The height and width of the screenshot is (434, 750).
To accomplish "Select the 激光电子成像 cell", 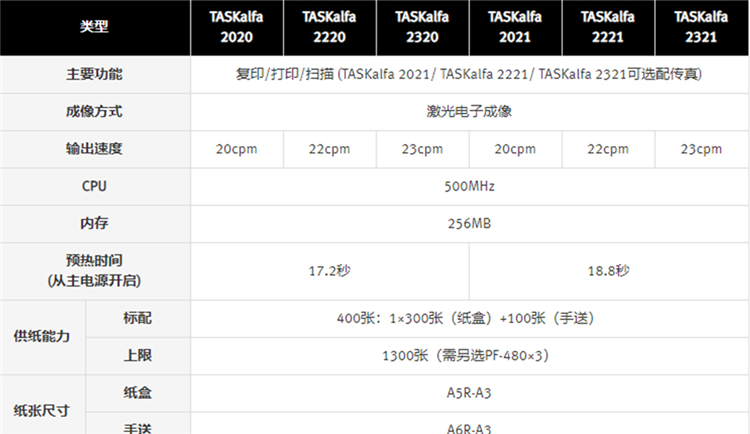I will [469, 112].
